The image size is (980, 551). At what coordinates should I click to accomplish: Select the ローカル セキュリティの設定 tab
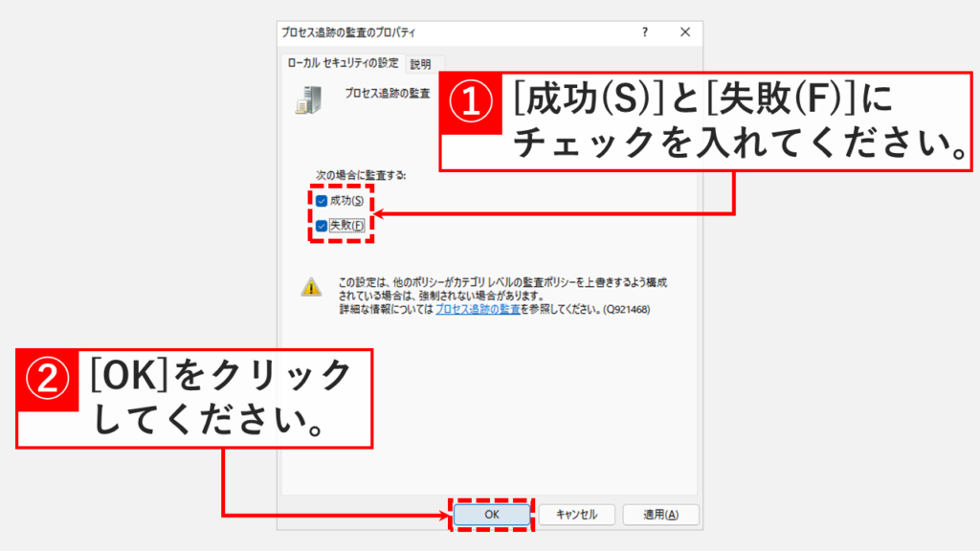tap(344, 62)
